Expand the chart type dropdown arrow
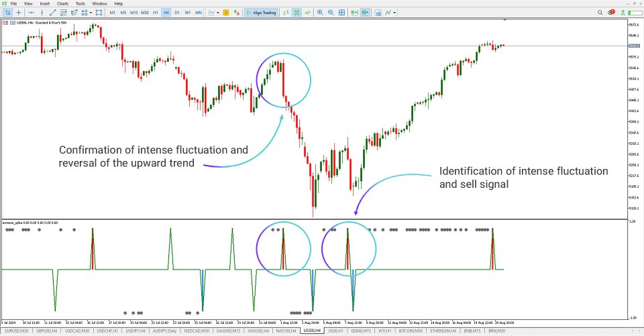644x336 pixels. 217,13
